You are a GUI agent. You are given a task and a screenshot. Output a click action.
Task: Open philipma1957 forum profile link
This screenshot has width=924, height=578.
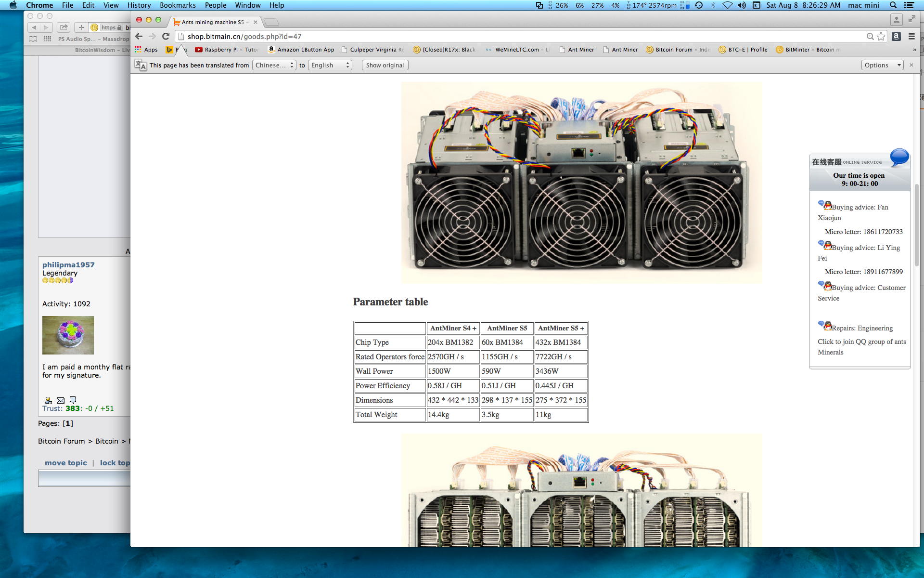point(68,264)
